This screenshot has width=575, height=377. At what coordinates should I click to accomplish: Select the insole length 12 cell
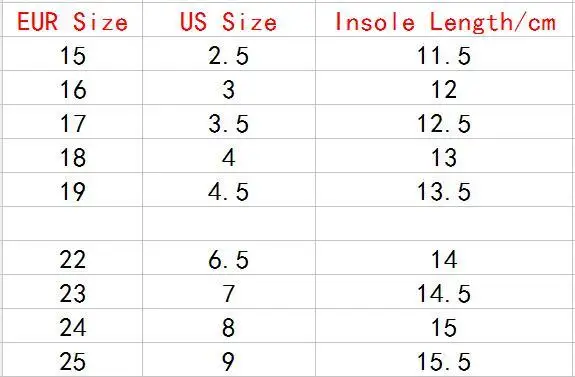[445, 88]
